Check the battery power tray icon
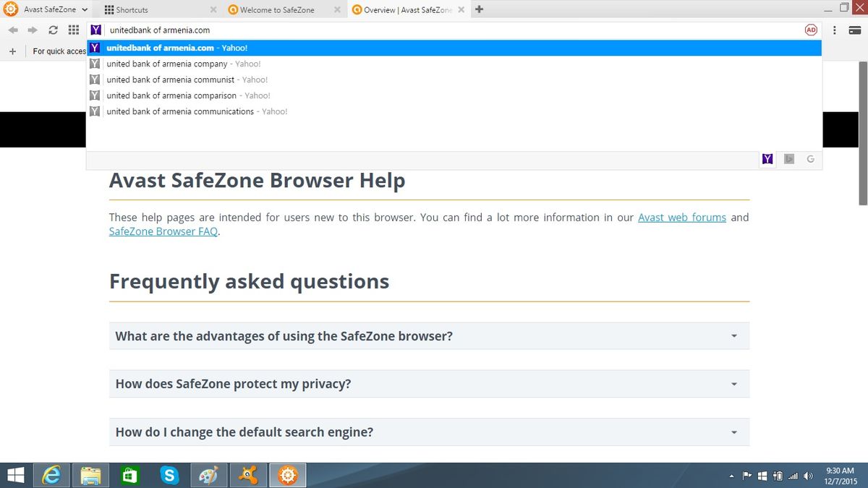The image size is (868, 488). pos(778,476)
